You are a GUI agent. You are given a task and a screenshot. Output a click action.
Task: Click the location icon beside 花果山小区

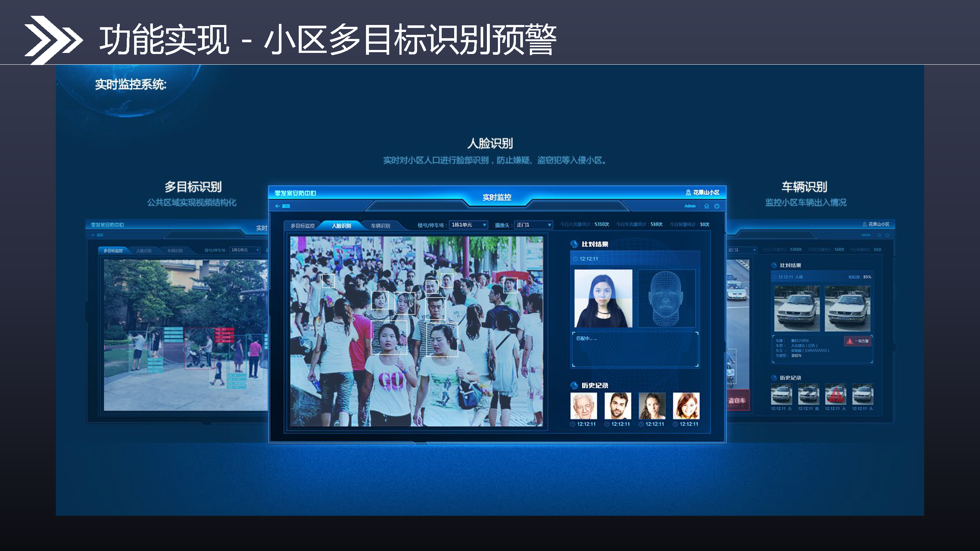pyautogui.click(x=688, y=192)
